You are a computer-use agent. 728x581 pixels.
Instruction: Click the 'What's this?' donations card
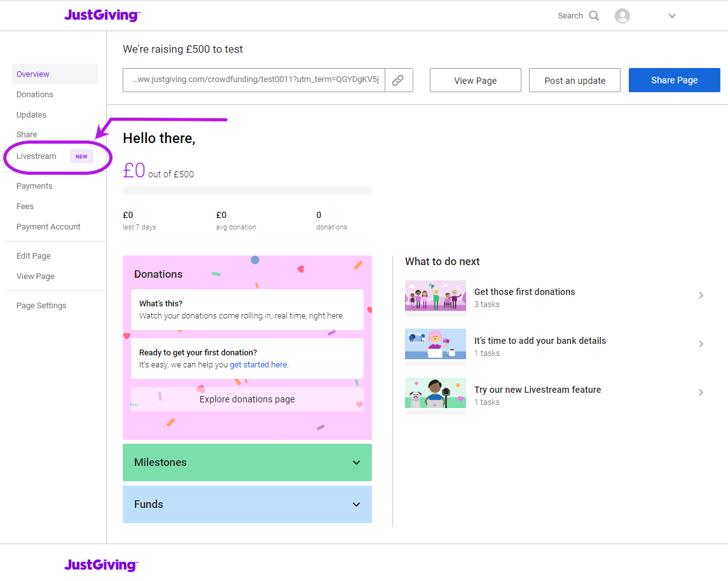(x=247, y=310)
